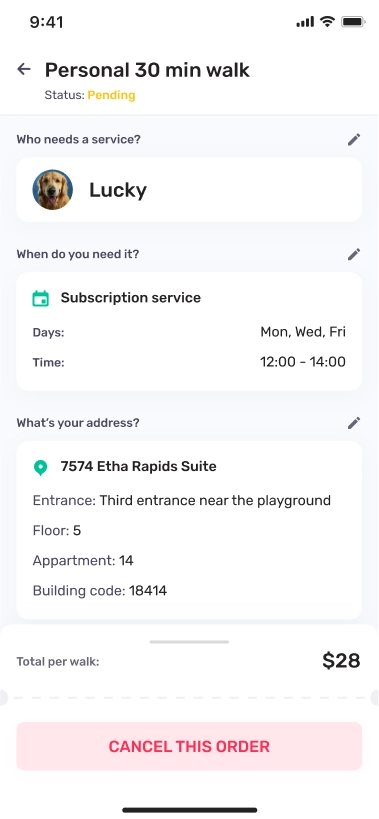Select the Lucky pet card
Viewport: 379px width, 819px height.
click(189, 190)
